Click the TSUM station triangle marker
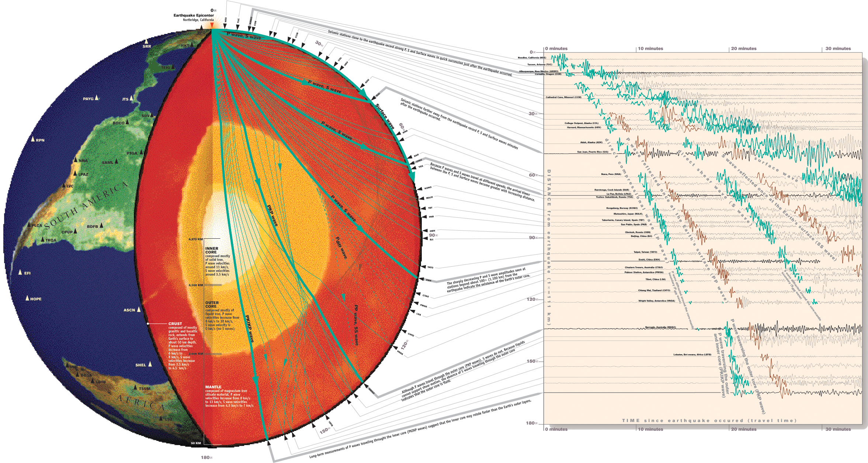Image resolution: width=868 pixels, height=463 pixels. (135, 388)
